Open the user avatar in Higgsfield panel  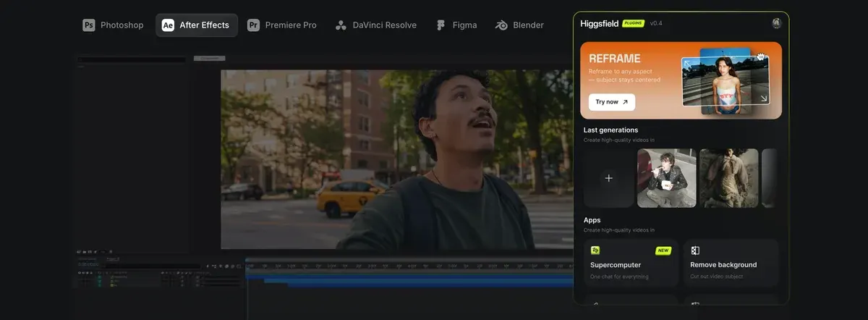[x=776, y=23]
